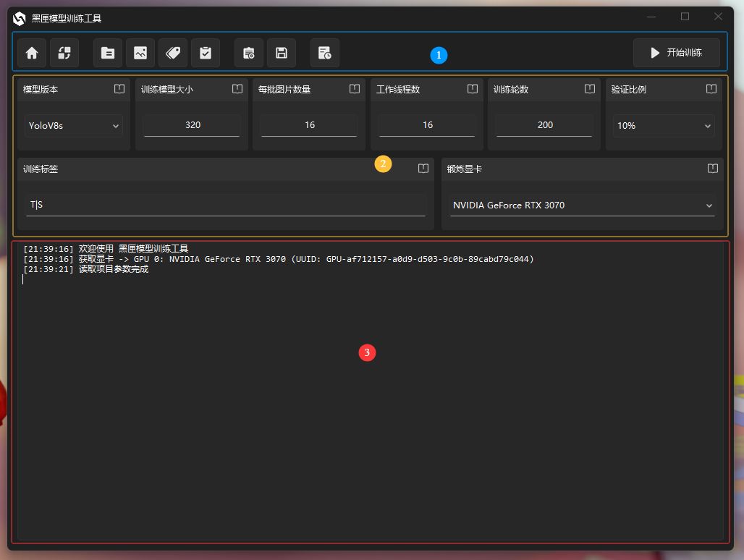Click help book icon beside 模型版本
This screenshot has width=744, height=560.
[119, 89]
